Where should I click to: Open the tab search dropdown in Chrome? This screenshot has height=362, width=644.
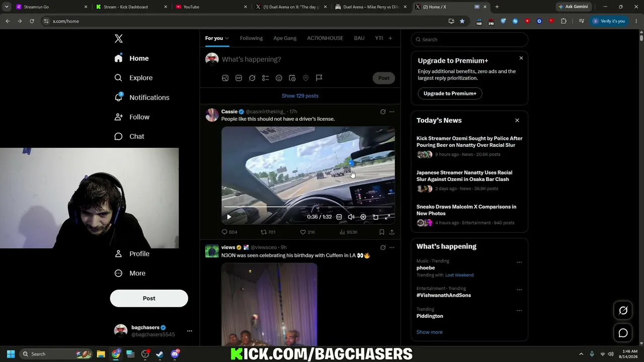[x=7, y=7]
